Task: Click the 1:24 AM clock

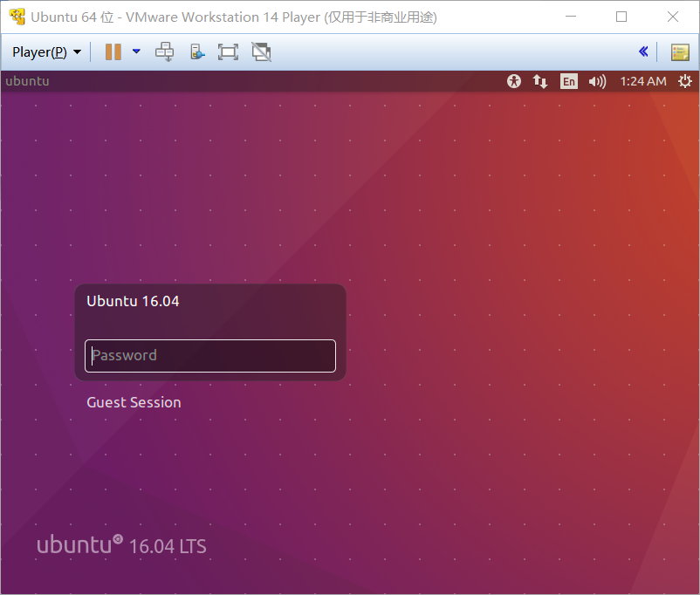Action: (x=643, y=81)
